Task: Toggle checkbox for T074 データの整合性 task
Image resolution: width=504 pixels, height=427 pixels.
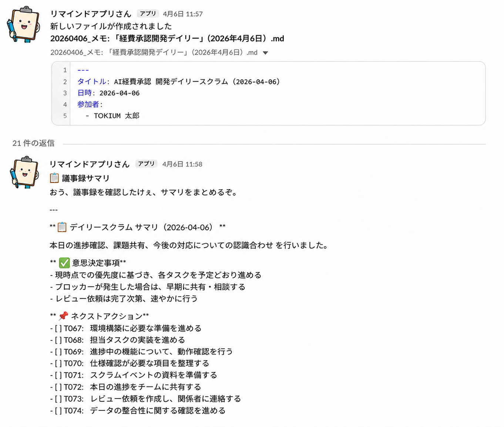Action: tap(58, 411)
